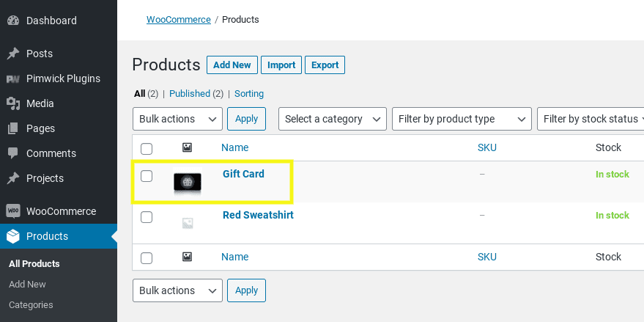Click the Pimwick Plugins PW icon

12,78
